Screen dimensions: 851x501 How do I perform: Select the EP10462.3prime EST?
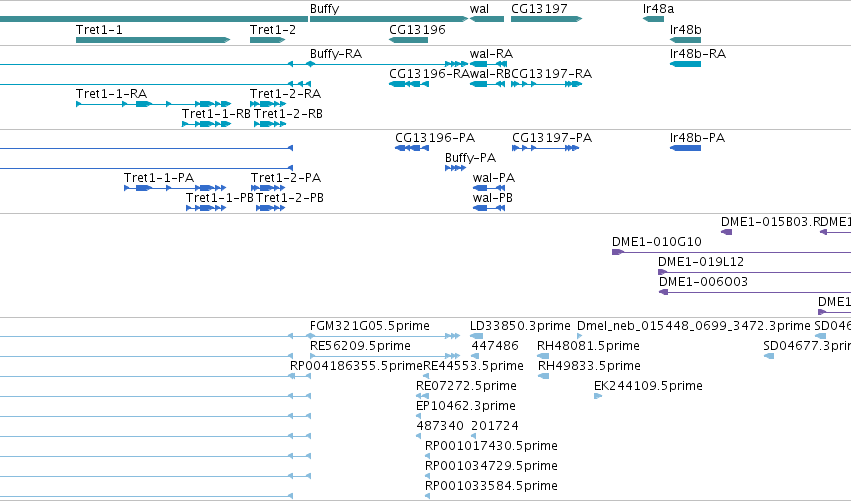tap(418, 416)
